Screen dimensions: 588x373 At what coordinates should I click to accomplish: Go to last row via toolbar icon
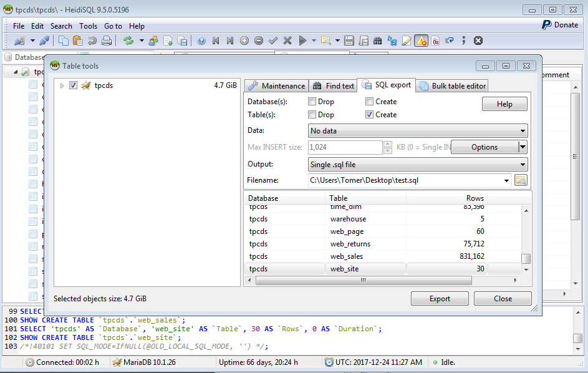pos(230,41)
